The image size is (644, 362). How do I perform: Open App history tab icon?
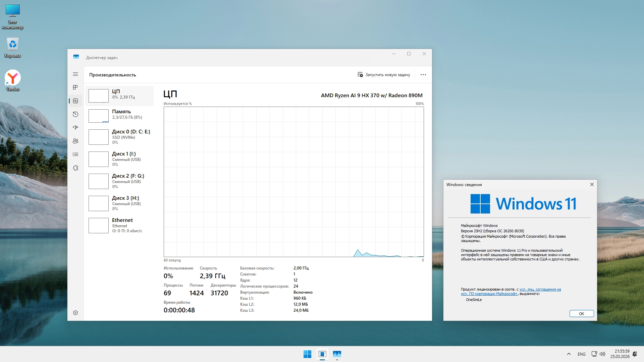tap(75, 114)
